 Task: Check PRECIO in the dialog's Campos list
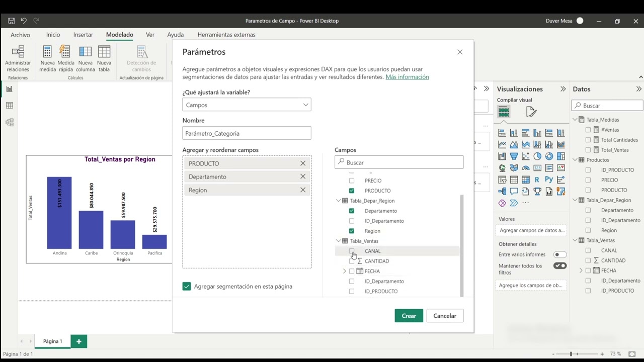coord(352,180)
